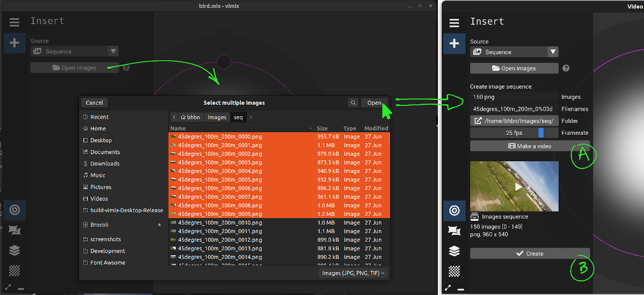Sort files by Name column header

239,128
